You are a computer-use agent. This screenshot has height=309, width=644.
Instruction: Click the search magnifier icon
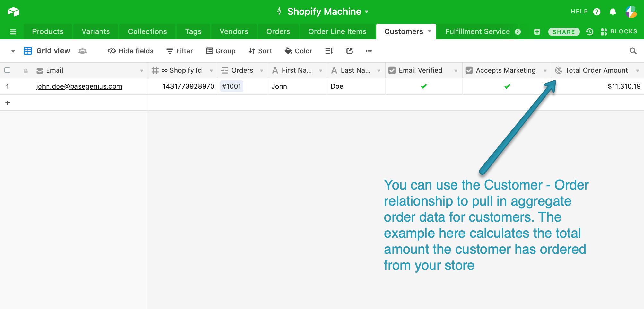633,51
